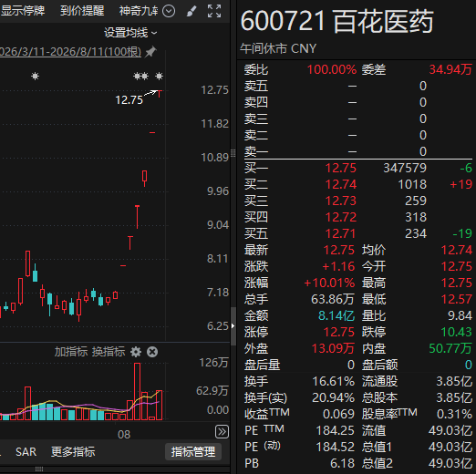Click the 委差 value 34.94万
Screen dimensions: 476x474
coord(450,69)
